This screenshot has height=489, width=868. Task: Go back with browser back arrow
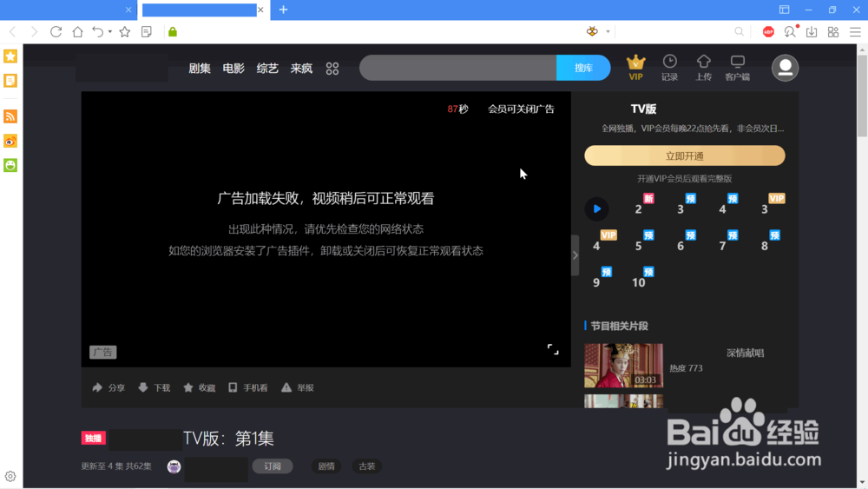pyautogui.click(x=13, y=32)
